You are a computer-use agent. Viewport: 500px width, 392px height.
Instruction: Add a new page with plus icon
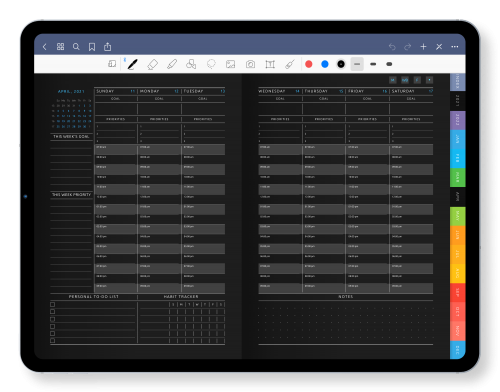click(423, 47)
